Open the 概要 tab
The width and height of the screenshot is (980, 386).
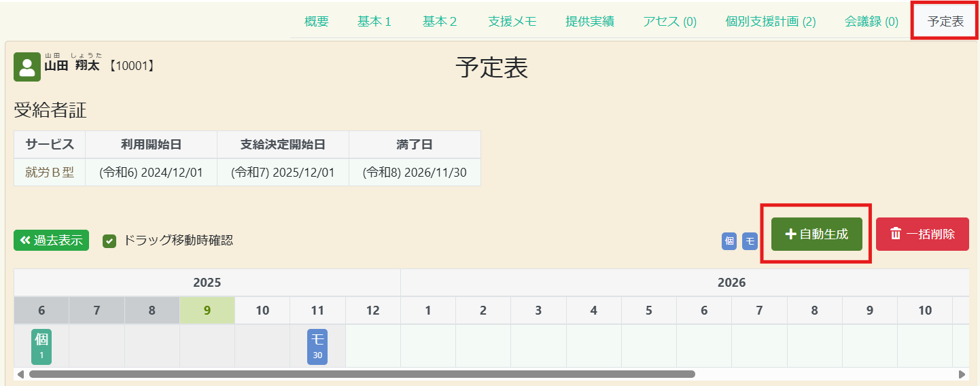316,21
